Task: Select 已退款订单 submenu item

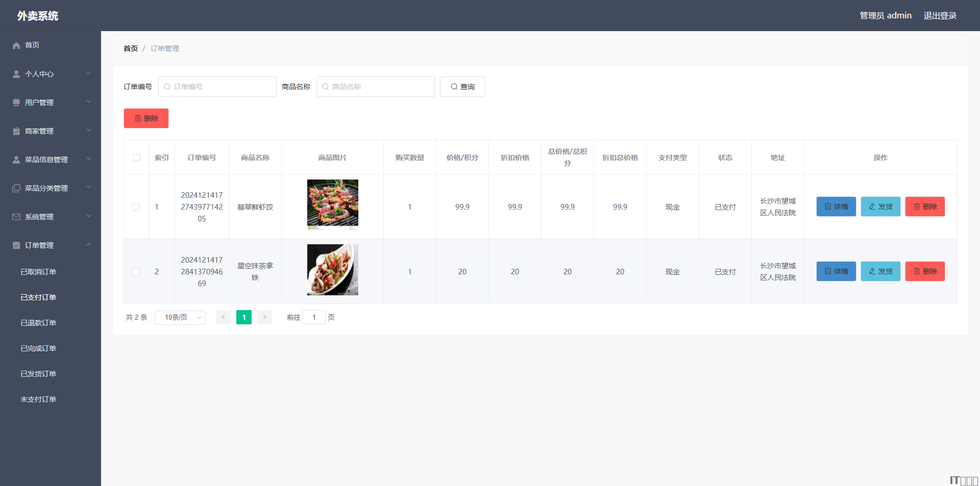Action: [x=38, y=323]
